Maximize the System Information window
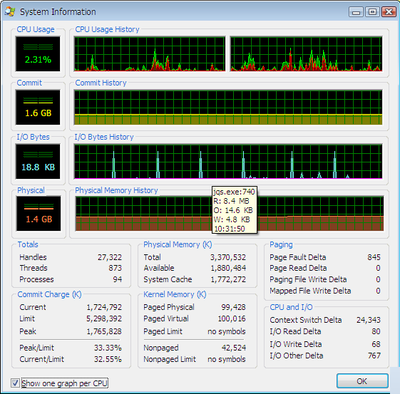This screenshot has width=400, height=394. 372,12
